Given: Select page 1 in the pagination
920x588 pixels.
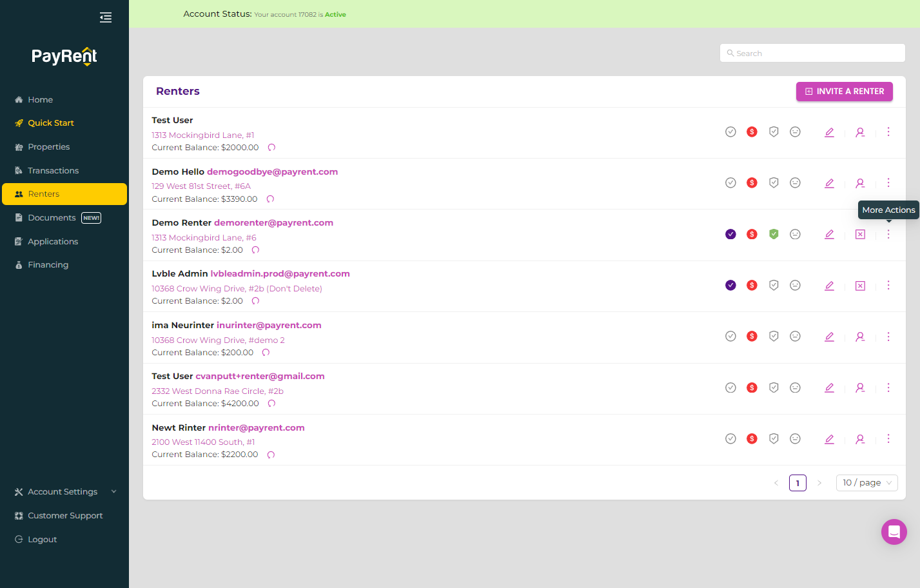Looking at the screenshot, I should pyautogui.click(x=798, y=483).
